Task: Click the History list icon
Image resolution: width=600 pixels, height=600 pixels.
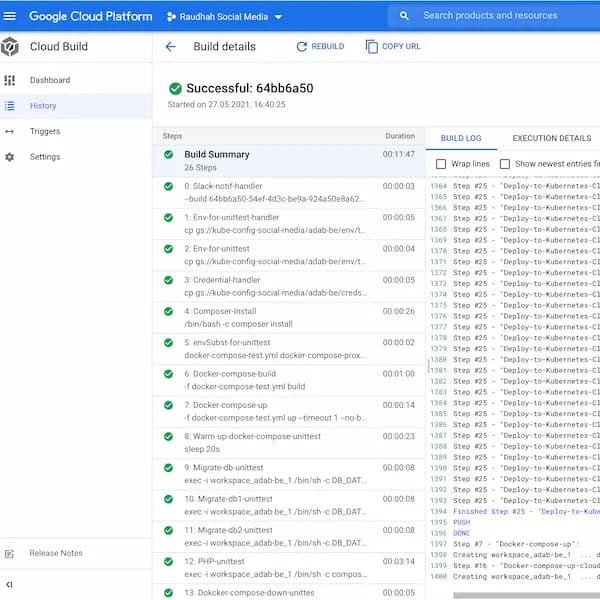Action: pos(10,106)
